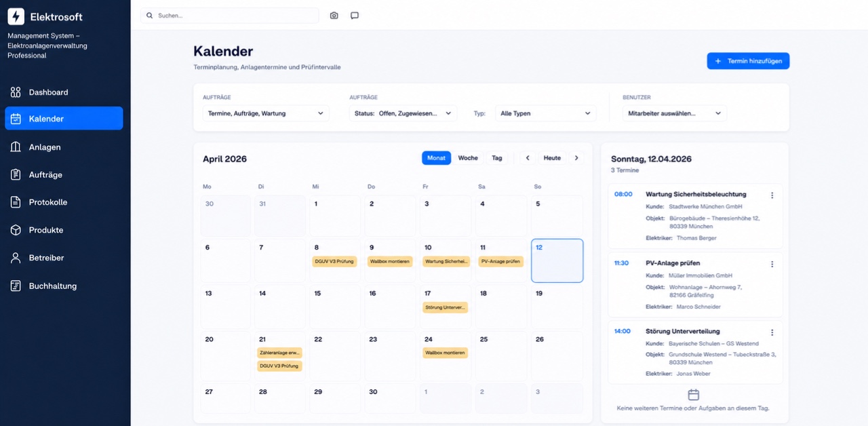The height and width of the screenshot is (426, 868).
Task: Click the 14:00 appointment time
Action: [623, 331]
